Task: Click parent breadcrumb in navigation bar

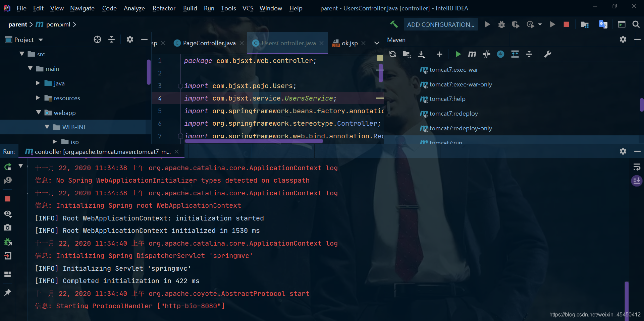Action: click(x=18, y=24)
